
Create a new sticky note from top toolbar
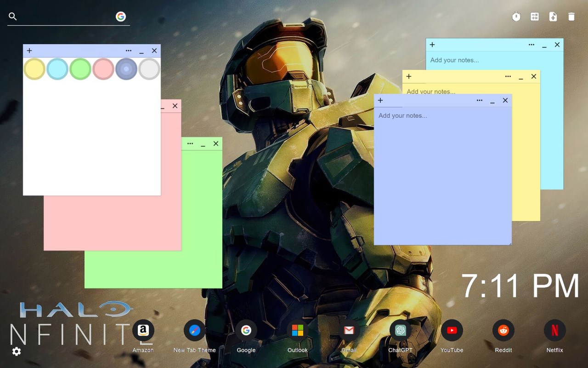553,17
